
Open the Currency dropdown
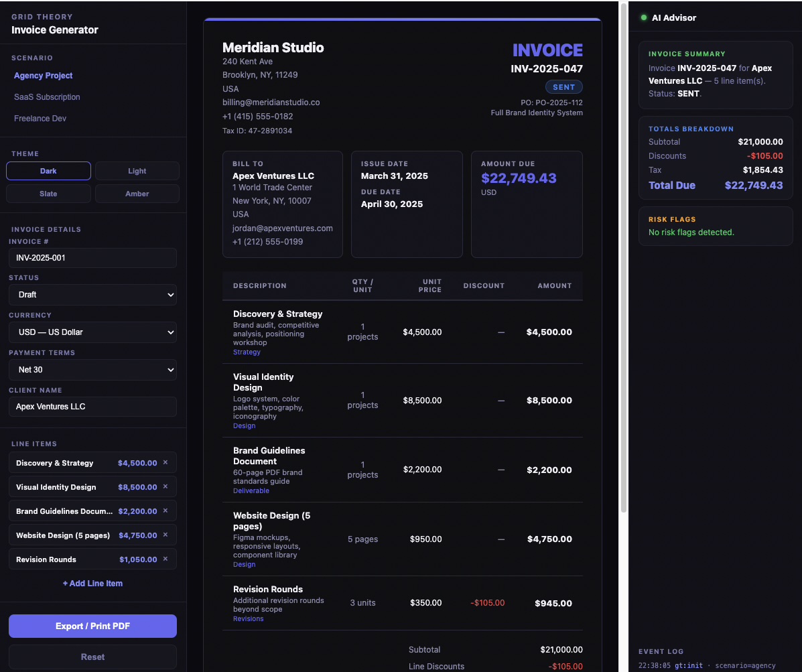click(x=92, y=332)
